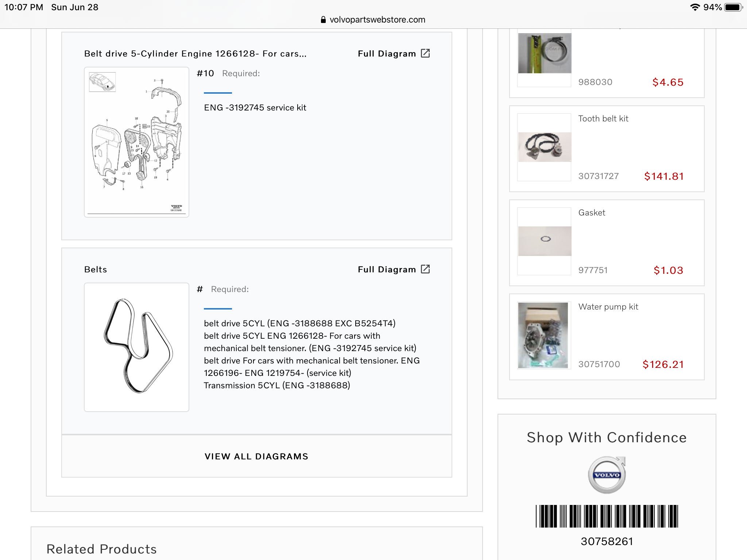The width and height of the screenshot is (747, 560).
Task: Open the Belt drive Full Diagram external-link icon
Action: pyautogui.click(x=425, y=53)
